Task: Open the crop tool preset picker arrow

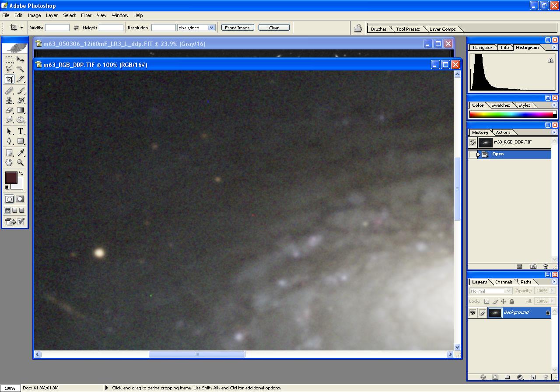Action: click(21, 28)
